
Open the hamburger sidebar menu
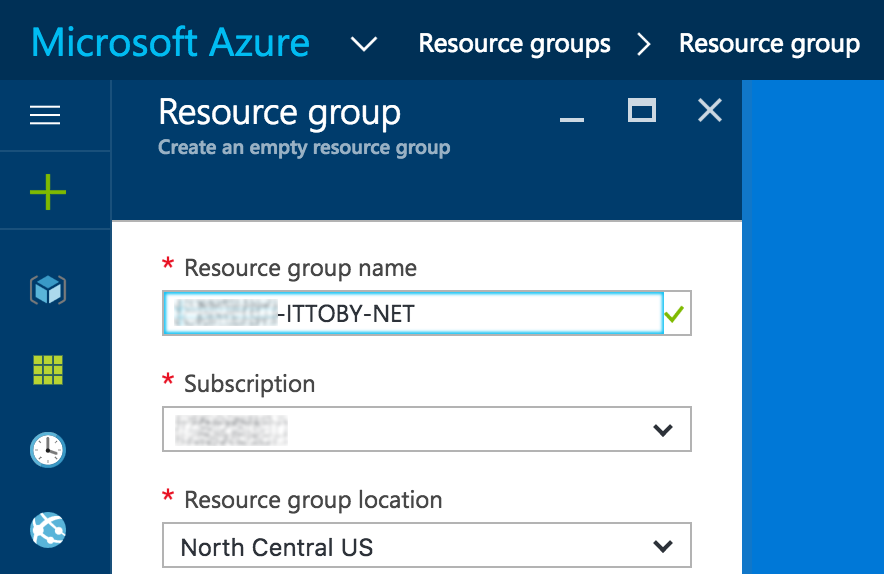[46, 116]
